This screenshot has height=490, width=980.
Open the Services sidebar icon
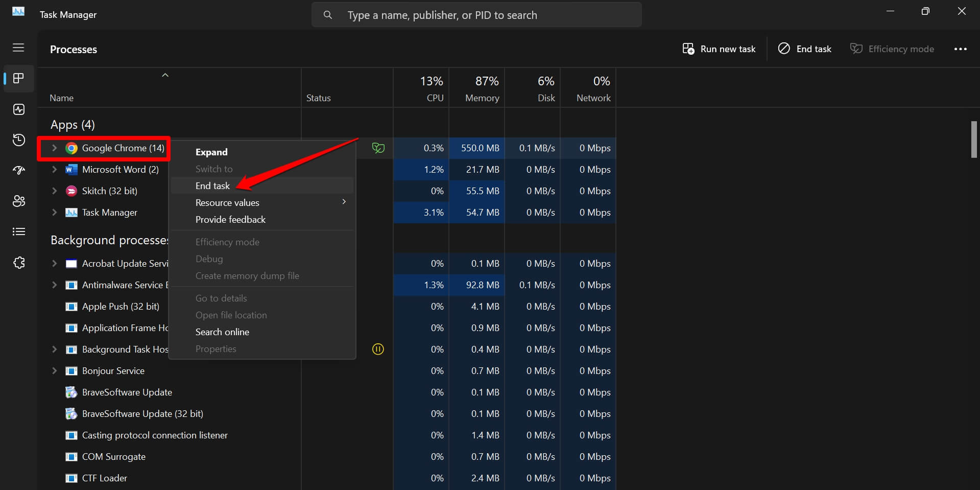point(19,262)
